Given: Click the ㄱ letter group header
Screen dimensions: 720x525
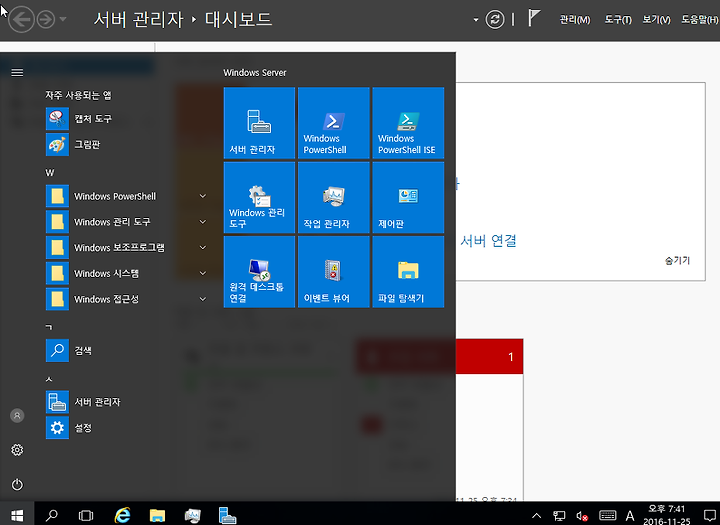Looking at the screenshot, I should (49, 327).
